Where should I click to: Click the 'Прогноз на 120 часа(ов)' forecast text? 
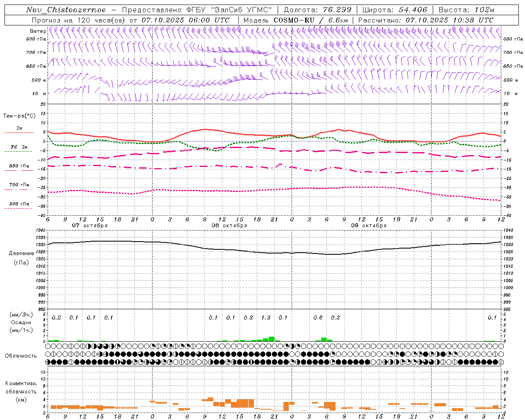(79, 20)
